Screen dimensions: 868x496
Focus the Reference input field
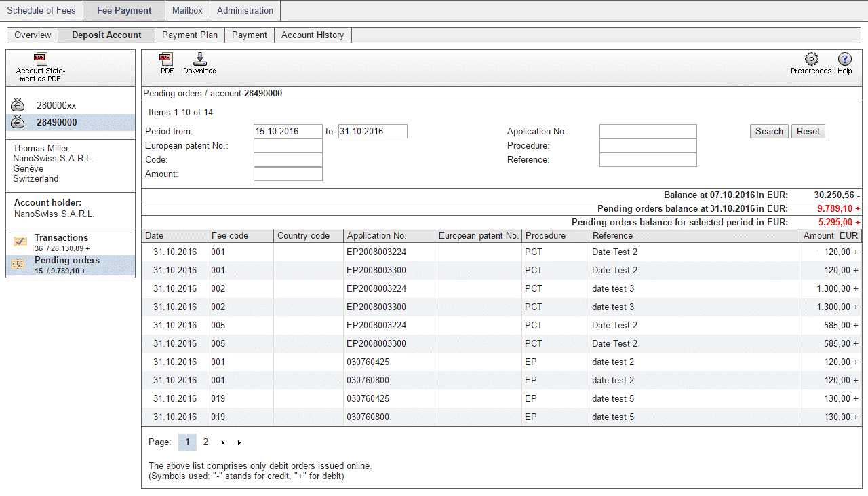[648, 160]
